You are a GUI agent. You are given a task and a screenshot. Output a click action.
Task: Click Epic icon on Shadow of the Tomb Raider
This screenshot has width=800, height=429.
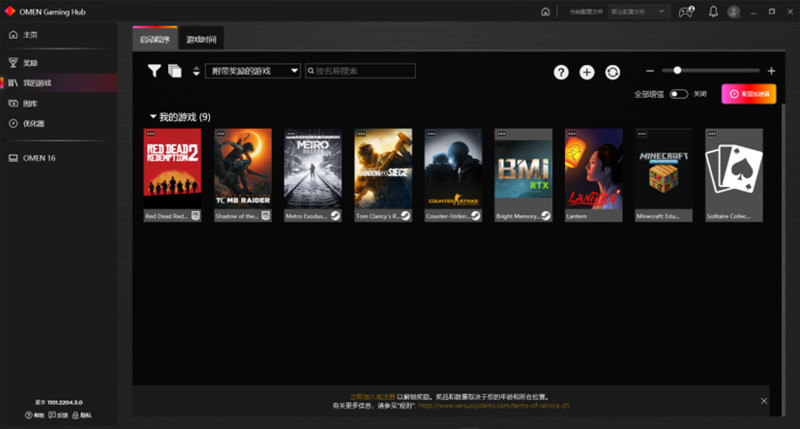click(266, 216)
